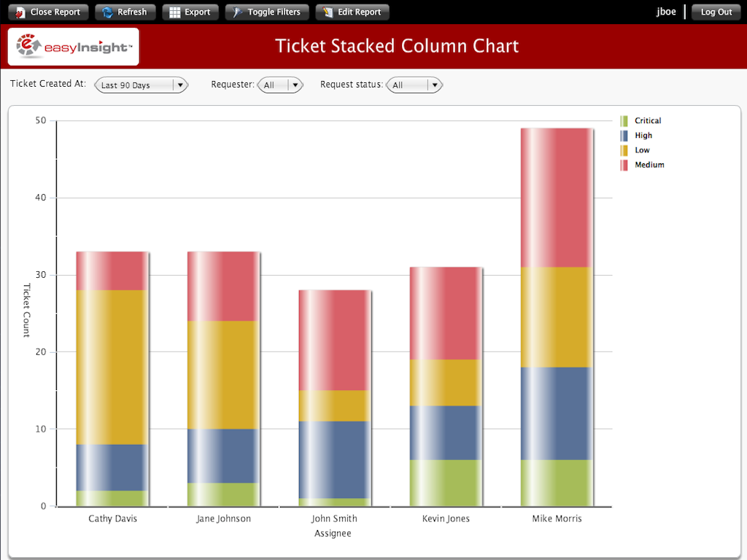Click Kevin Jones's green Critical bar segment
The height and width of the screenshot is (560, 747).
(x=445, y=483)
